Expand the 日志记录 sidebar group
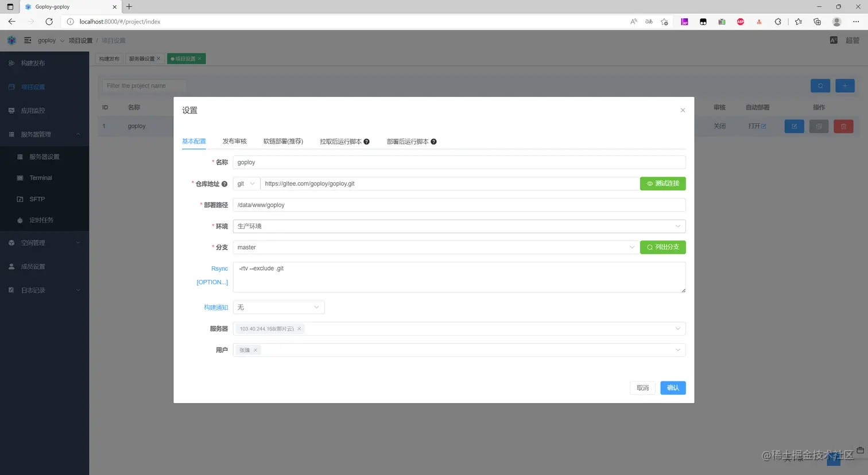The height and width of the screenshot is (475, 868). [x=44, y=290]
